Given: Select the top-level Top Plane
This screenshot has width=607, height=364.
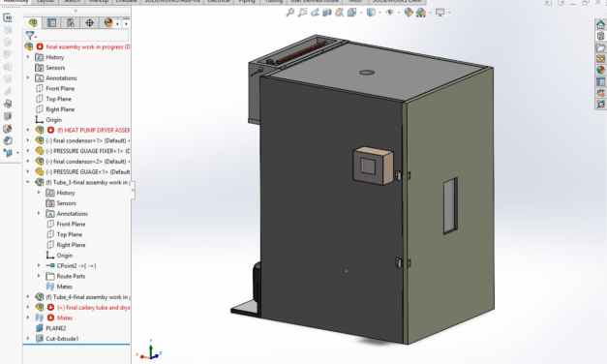Looking at the screenshot, I should (53, 99).
